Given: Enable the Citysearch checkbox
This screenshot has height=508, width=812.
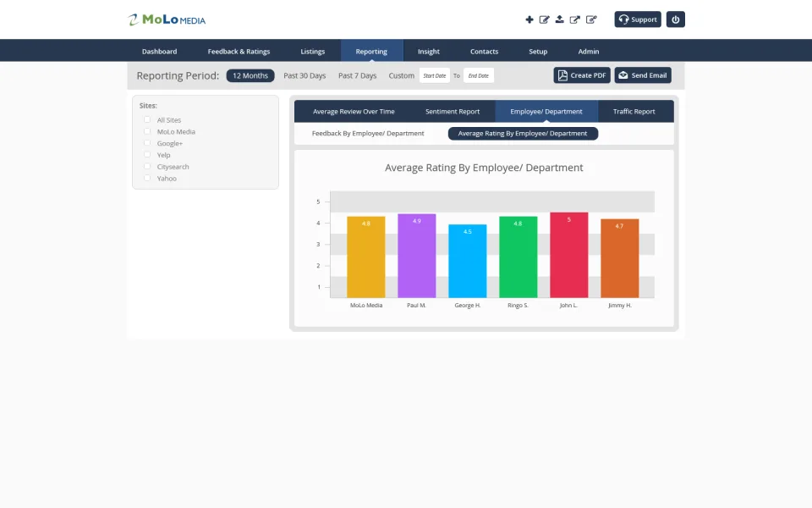Looking at the screenshot, I should pos(147,167).
